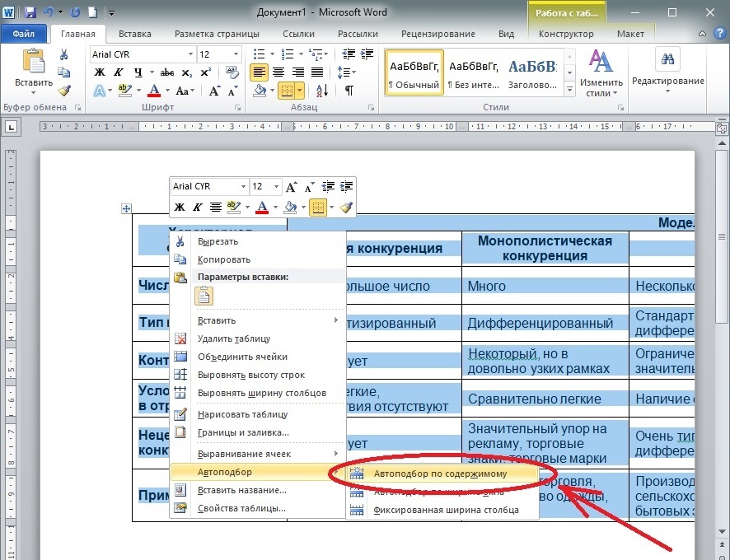Toggle align right in ribbon
This screenshot has width=730, height=560.
298,72
